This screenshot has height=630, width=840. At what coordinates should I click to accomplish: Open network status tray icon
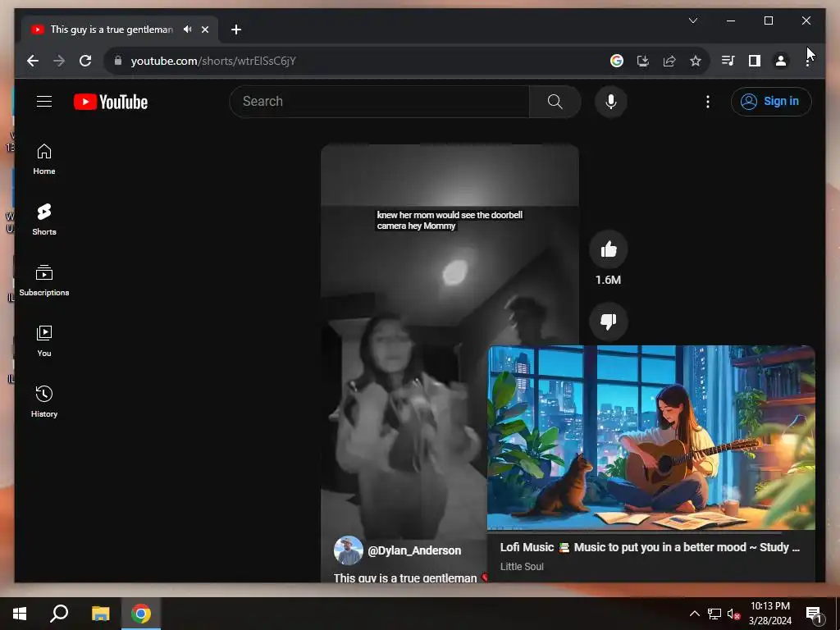click(714, 614)
